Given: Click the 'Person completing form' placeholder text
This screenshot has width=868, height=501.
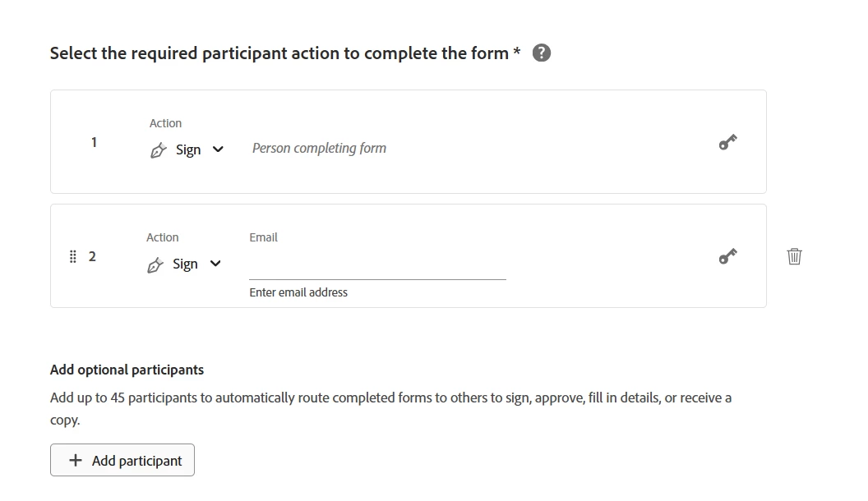Looking at the screenshot, I should (320, 148).
